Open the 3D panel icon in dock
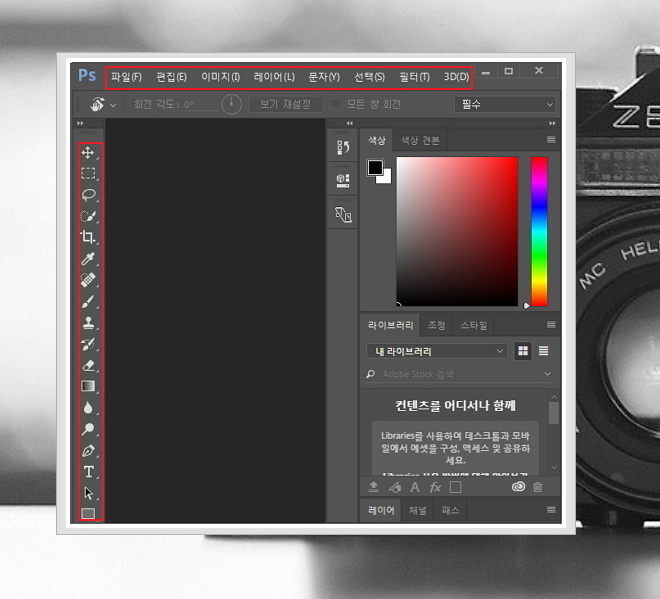This screenshot has width=660, height=599. (343, 215)
